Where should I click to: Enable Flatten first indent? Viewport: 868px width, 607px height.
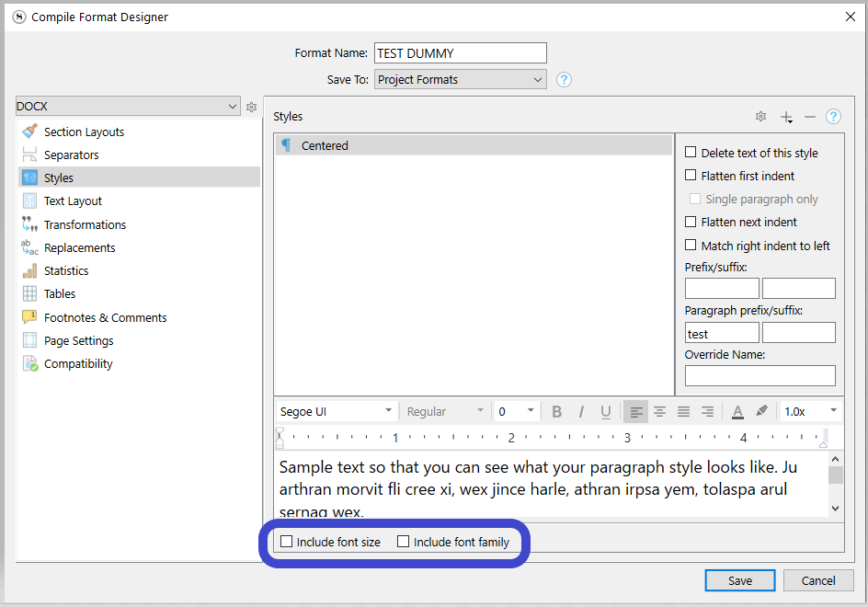[691, 175]
